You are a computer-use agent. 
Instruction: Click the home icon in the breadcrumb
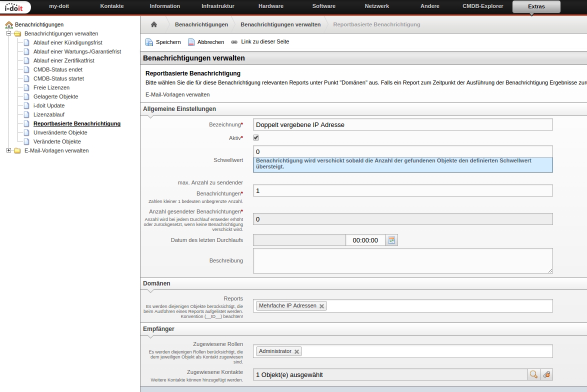point(154,24)
